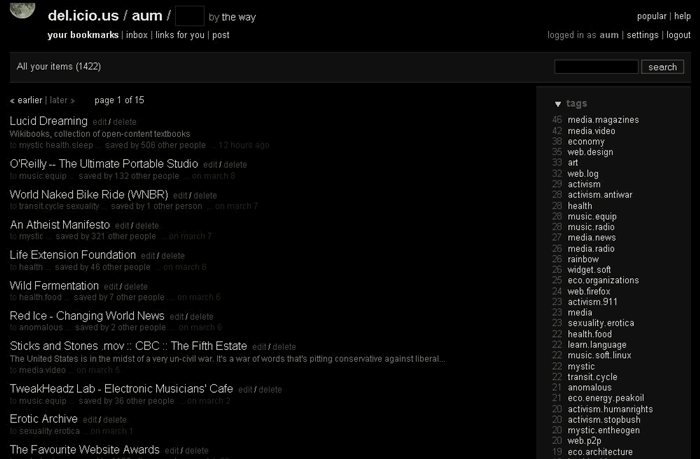Image resolution: width=700 pixels, height=459 pixels.
Task: Delete World Naked Bike Ride bookmark
Action: coord(205,196)
